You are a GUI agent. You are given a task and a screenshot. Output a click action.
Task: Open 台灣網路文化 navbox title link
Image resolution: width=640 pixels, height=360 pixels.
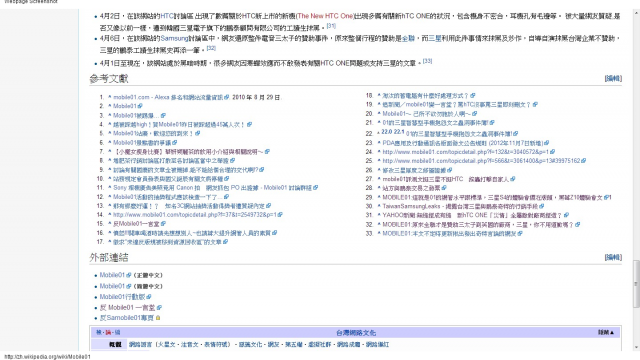point(356,333)
